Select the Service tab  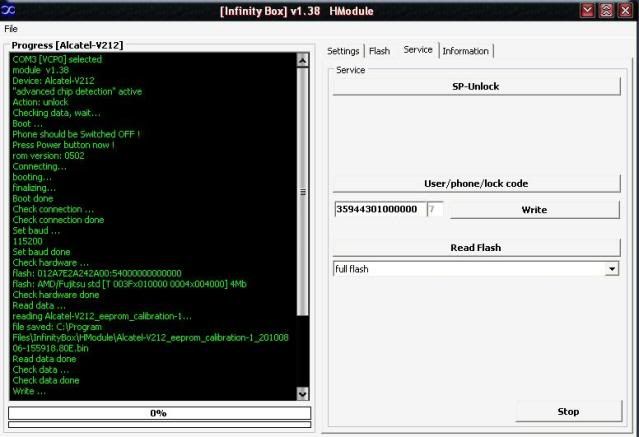(x=417, y=50)
